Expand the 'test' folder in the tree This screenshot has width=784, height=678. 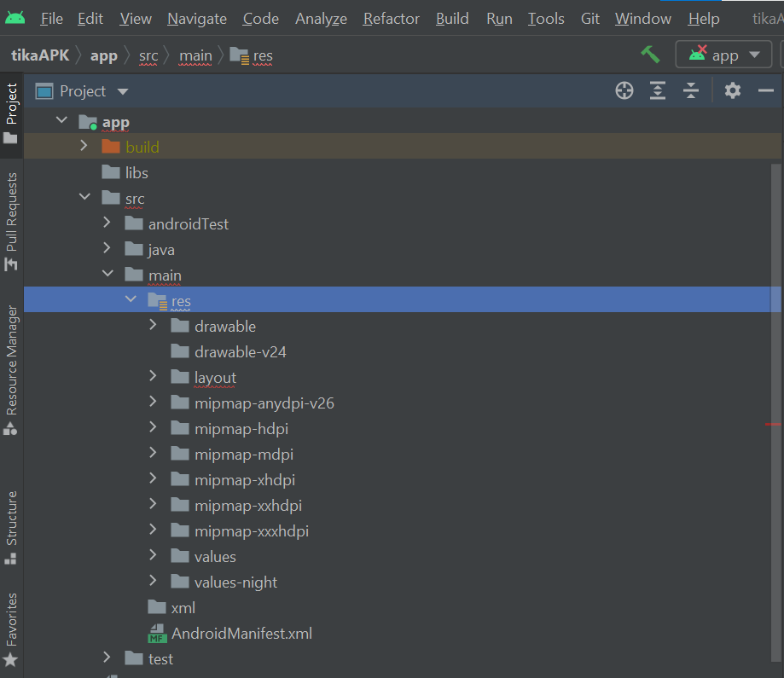[107, 658]
